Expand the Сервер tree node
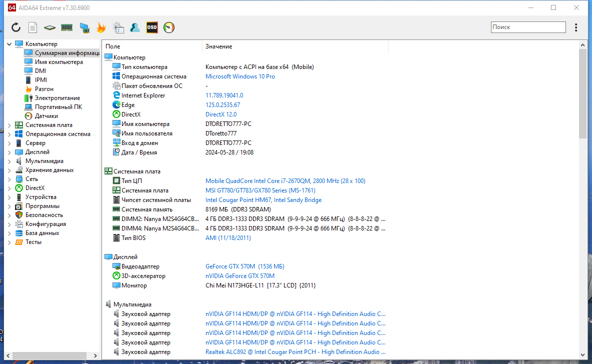The image size is (592, 364). click(9, 143)
